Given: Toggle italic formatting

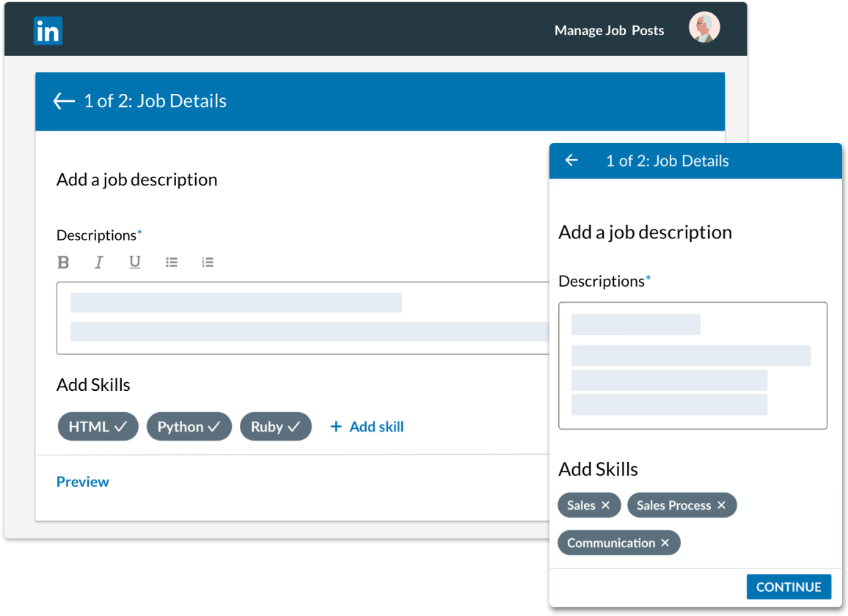Looking at the screenshot, I should tap(99, 263).
